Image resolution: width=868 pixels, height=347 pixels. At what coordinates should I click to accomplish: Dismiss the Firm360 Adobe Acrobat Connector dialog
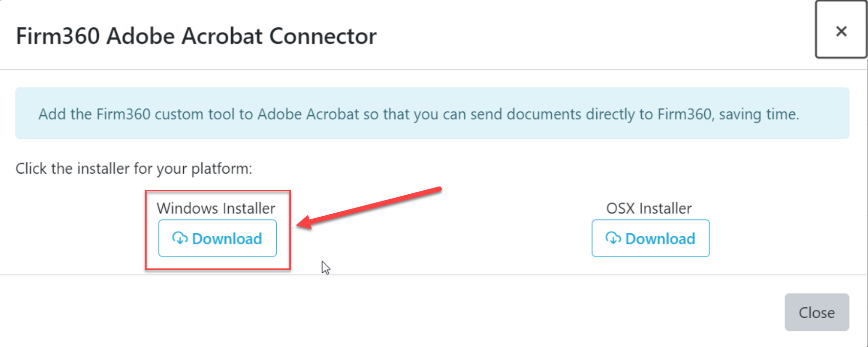[x=817, y=312]
